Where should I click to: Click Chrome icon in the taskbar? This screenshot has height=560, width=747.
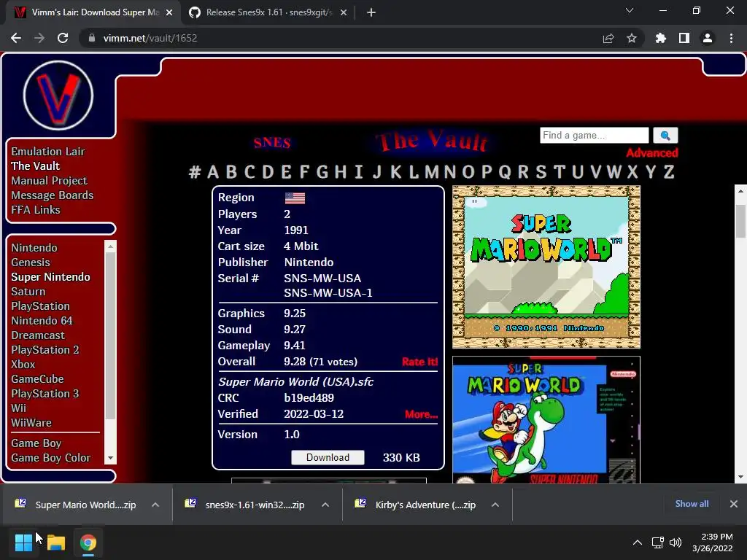point(88,542)
